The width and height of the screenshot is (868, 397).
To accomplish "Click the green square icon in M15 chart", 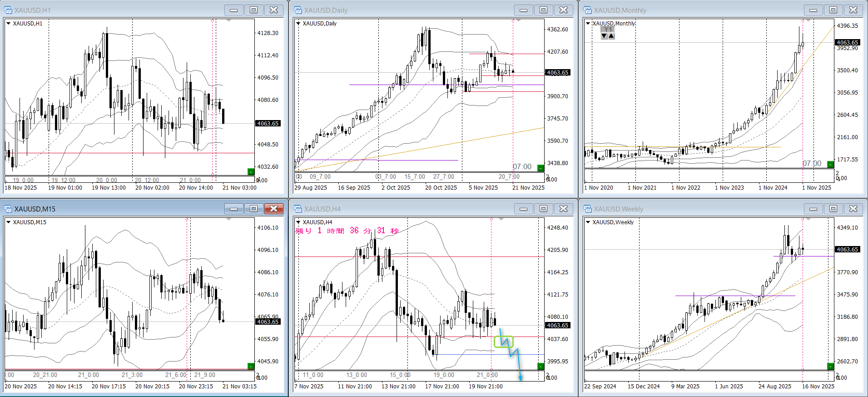I will tap(251, 366).
